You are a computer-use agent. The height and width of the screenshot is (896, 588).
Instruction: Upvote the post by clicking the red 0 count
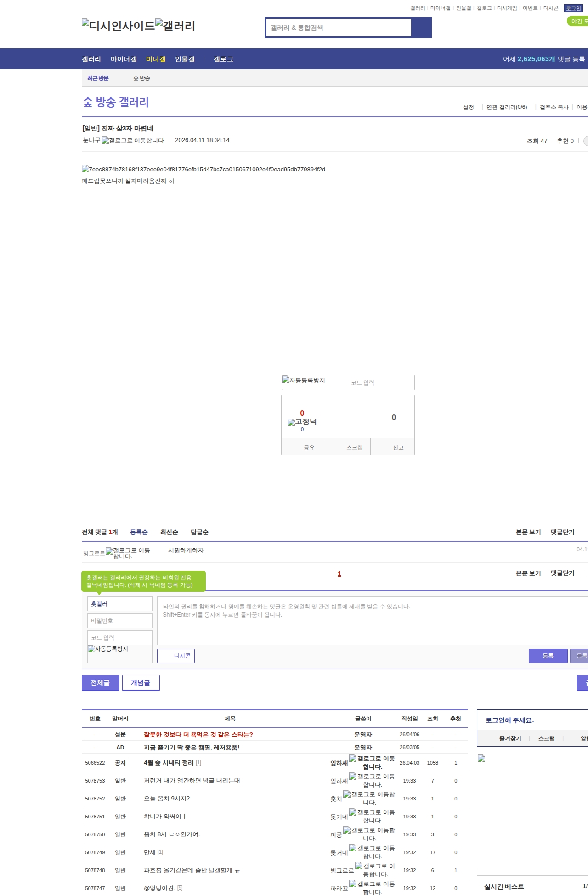302,413
